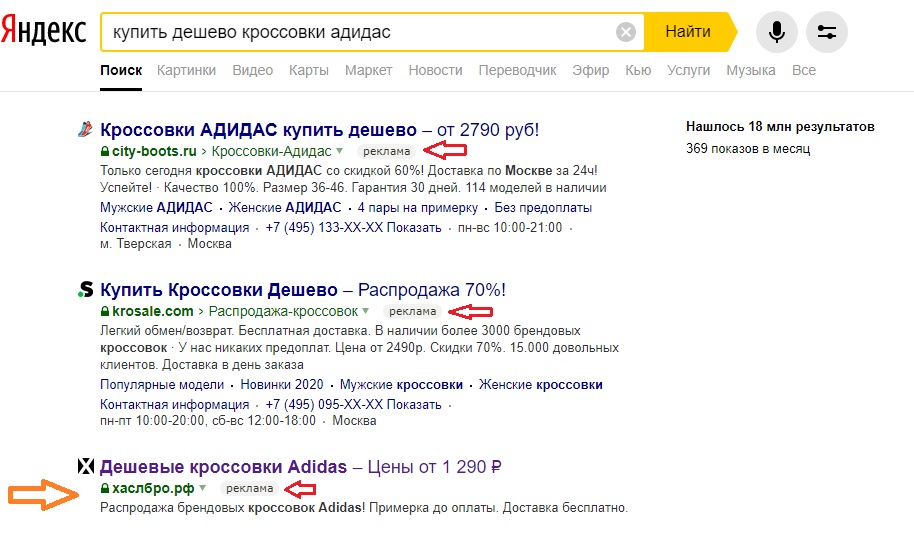Click the реклама badge on krosale.com result

pyautogui.click(x=413, y=311)
